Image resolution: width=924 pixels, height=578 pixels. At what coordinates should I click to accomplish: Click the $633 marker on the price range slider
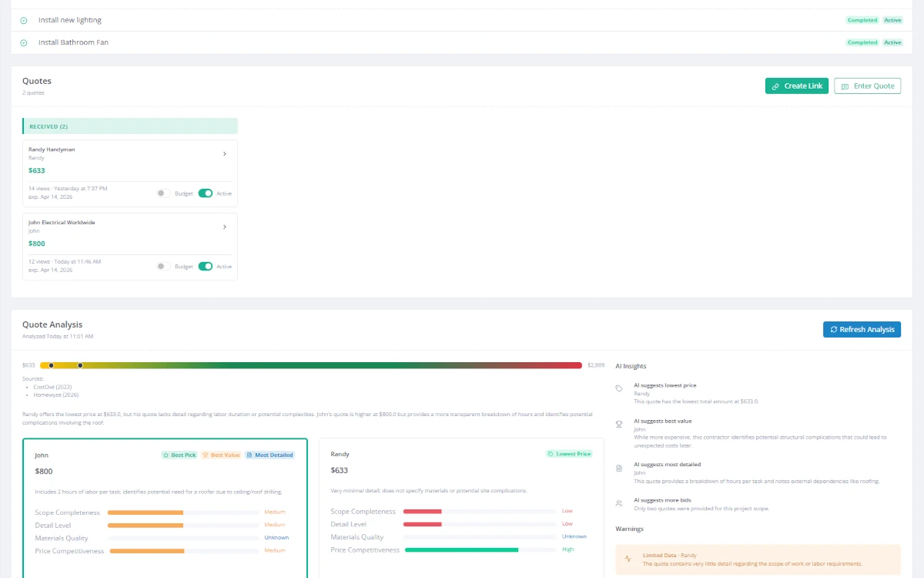(51, 365)
